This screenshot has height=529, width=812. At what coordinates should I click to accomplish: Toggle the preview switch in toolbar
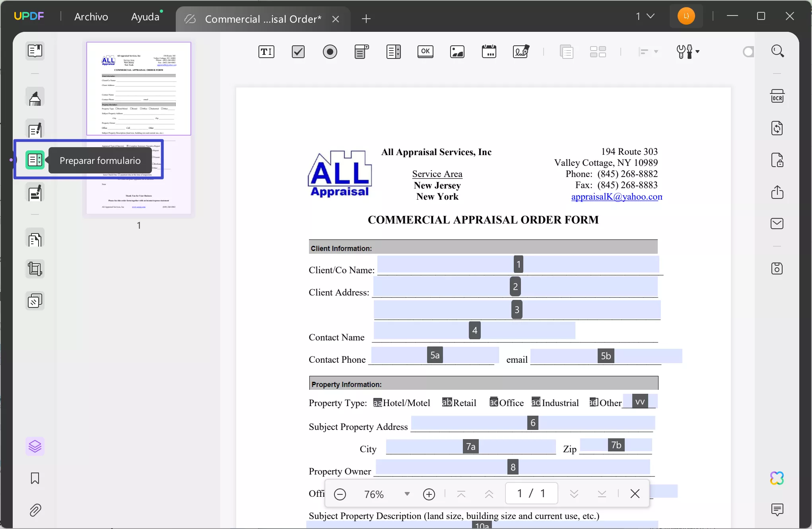pyautogui.click(x=748, y=52)
